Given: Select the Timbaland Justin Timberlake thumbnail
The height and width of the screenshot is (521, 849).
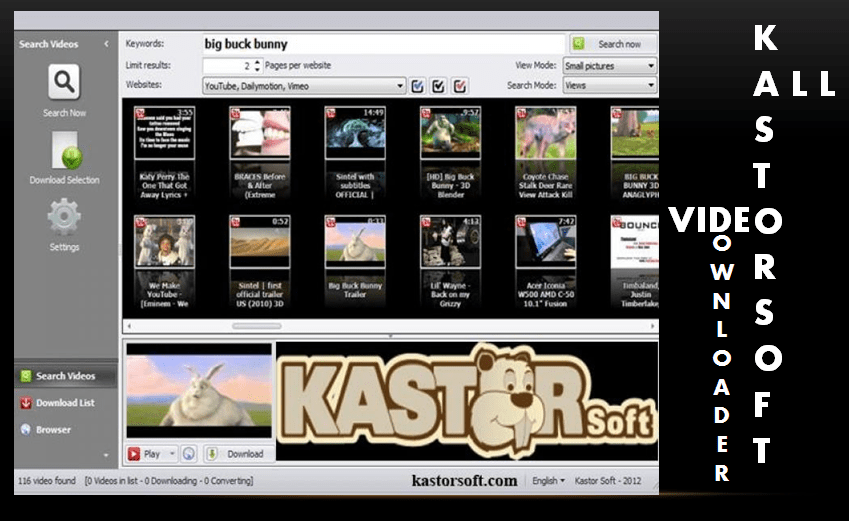Looking at the screenshot, I should pyautogui.click(x=635, y=242).
